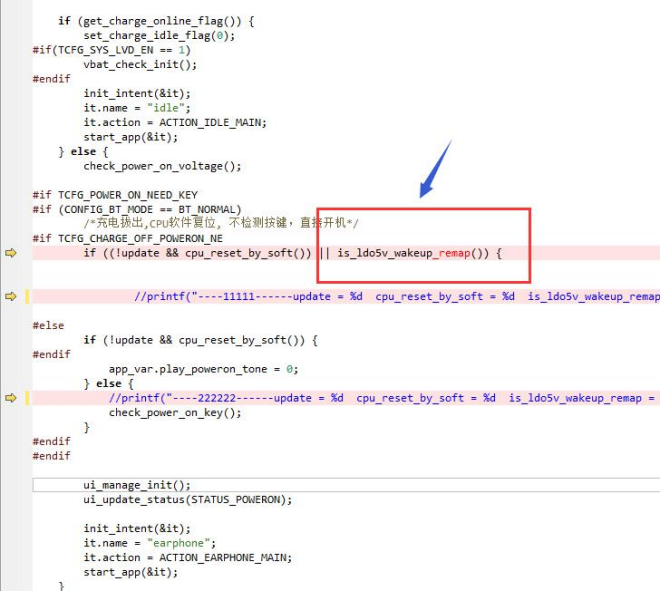The height and width of the screenshot is (591, 660).
Task: Click 'is_ldo5v_wakeup_remap()' in the if condition
Action: click(413, 253)
